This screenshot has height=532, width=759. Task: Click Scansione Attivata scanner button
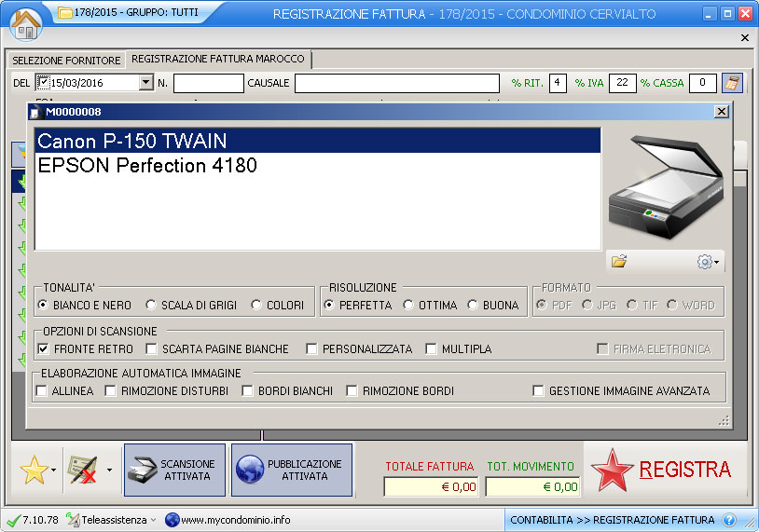click(x=174, y=470)
